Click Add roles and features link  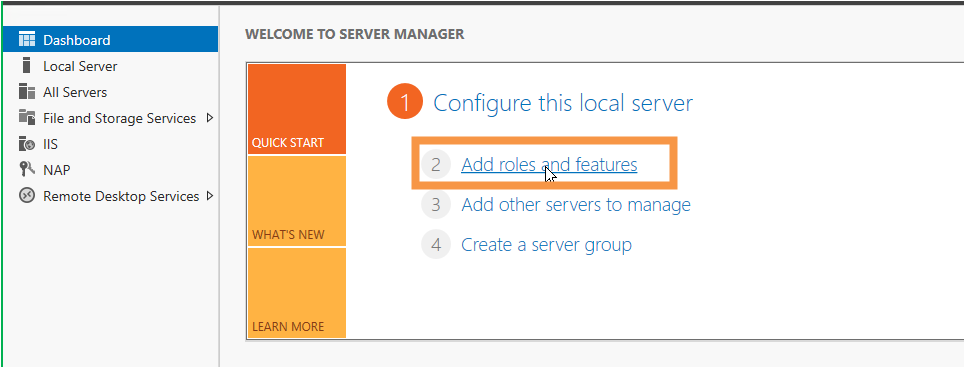549,164
